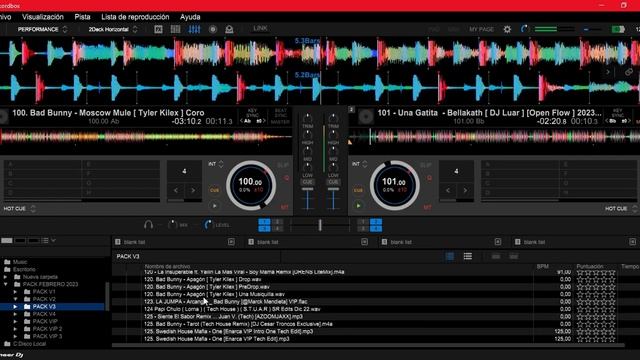Collapse PACK FEBRERO 2023 folder
Image resolution: width=640 pixels, height=360 pixels.
[x=6, y=284]
